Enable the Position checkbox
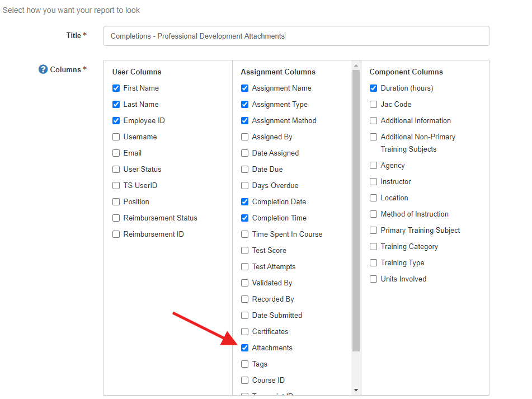The width and height of the screenshot is (532, 399). [116, 201]
